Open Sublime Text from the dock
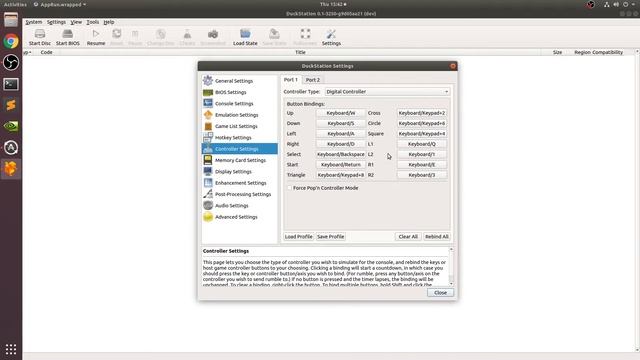 point(11,105)
